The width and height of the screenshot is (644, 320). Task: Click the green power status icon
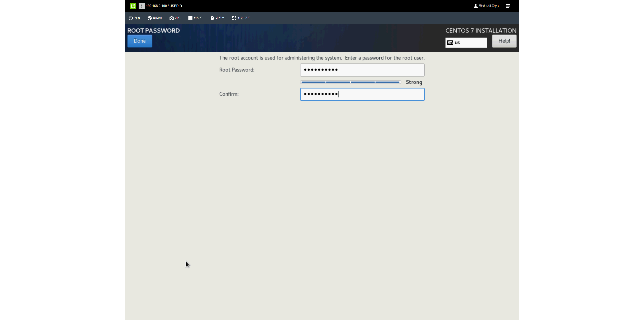[133, 6]
